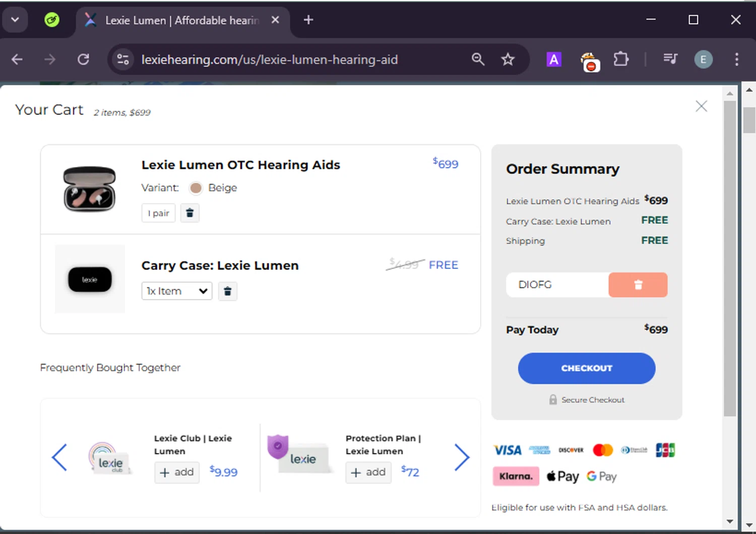The image size is (756, 534).
Task: Show previous Frequently Bought Together items
Action: (59, 457)
